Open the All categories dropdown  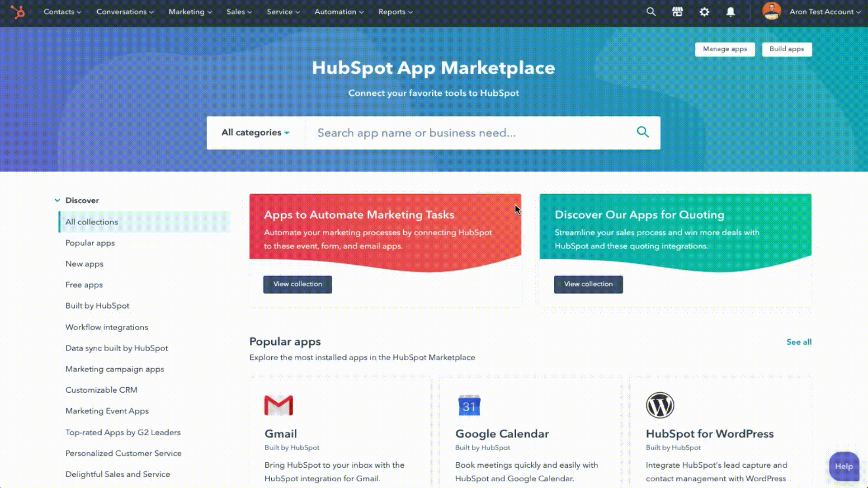[x=255, y=132]
